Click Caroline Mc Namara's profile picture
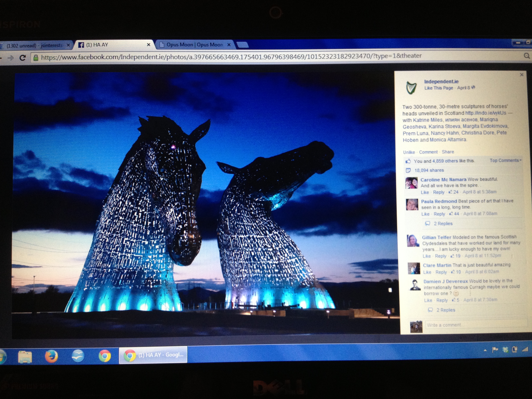 (412, 183)
